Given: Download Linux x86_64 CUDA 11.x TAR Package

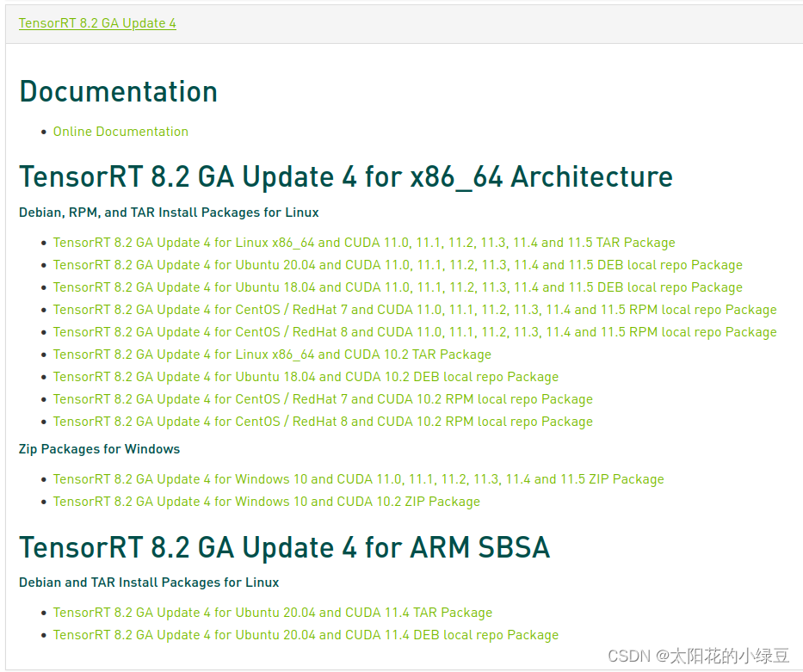Looking at the screenshot, I should tap(364, 243).
